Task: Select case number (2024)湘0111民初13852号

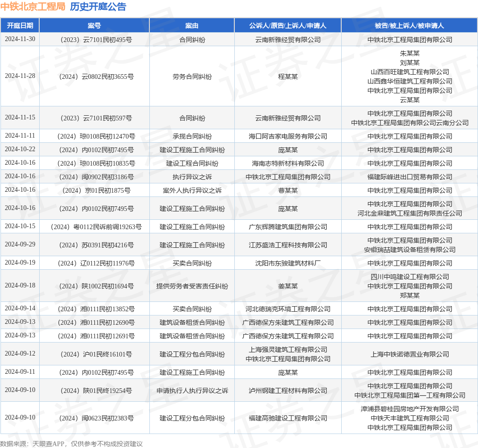Action: [x=96, y=309]
